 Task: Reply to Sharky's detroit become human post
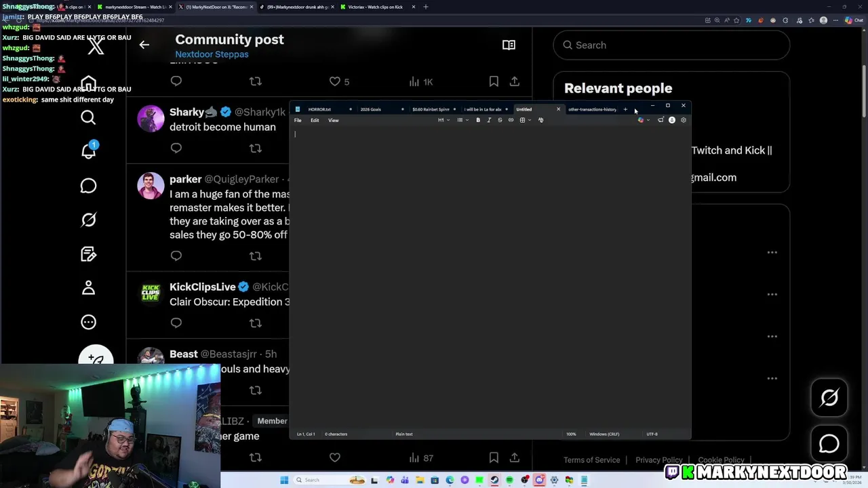(176, 148)
